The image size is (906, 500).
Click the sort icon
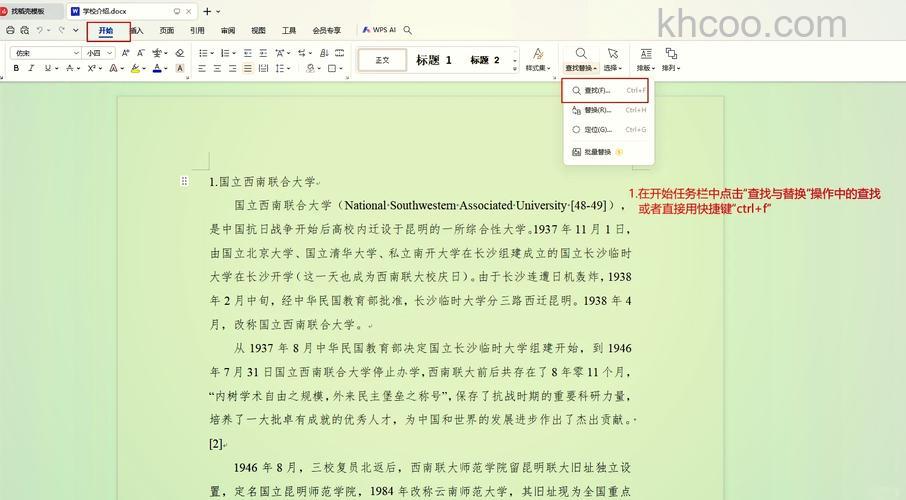(x=324, y=53)
